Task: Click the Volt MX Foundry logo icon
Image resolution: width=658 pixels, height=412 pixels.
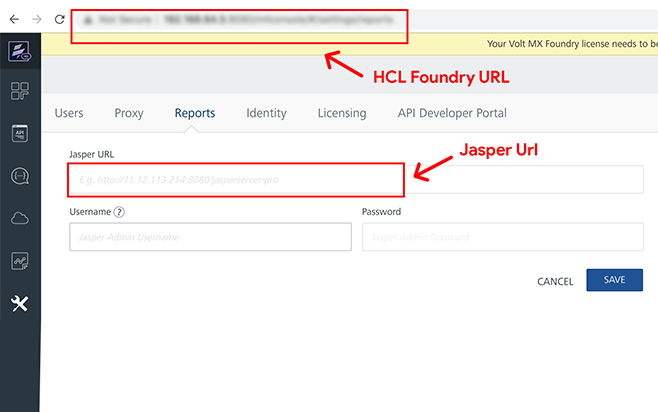Action: tap(20, 51)
